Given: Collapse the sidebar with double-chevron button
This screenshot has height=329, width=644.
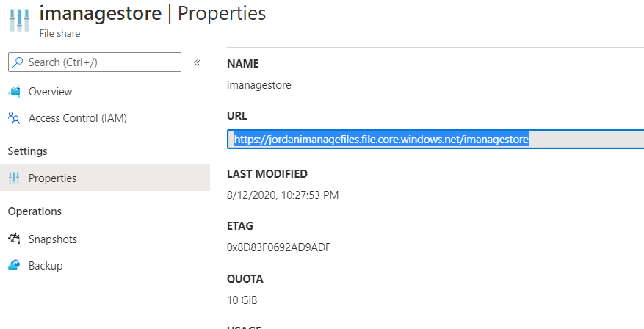Looking at the screenshot, I should tap(197, 62).
